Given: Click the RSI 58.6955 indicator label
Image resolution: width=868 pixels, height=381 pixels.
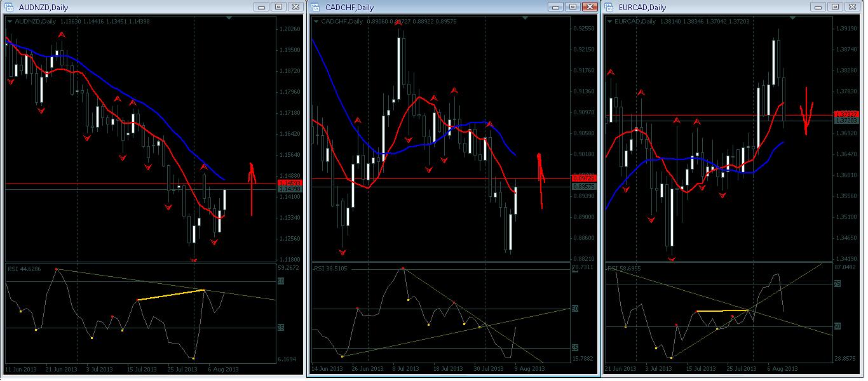Looking at the screenshot, I should tap(624, 269).
